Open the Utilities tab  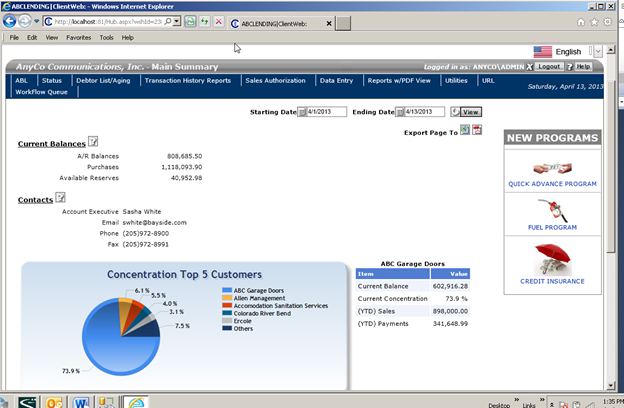[x=456, y=80]
